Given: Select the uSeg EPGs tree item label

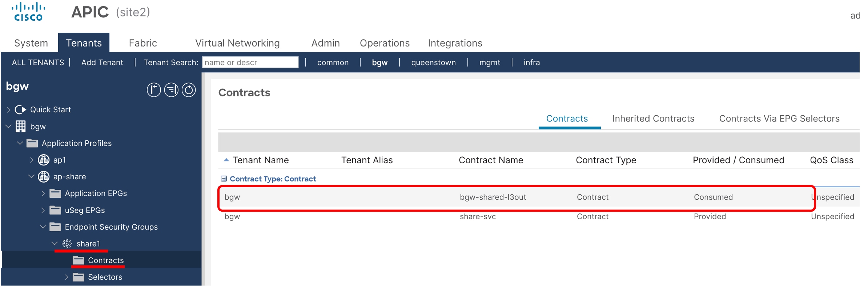Looking at the screenshot, I should tap(85, 210).
